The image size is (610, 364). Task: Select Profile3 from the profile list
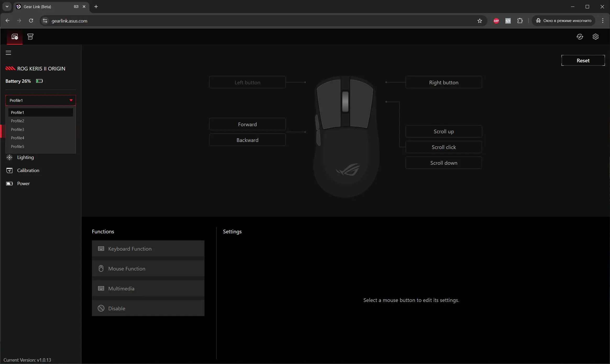click(x=17, y=129)
